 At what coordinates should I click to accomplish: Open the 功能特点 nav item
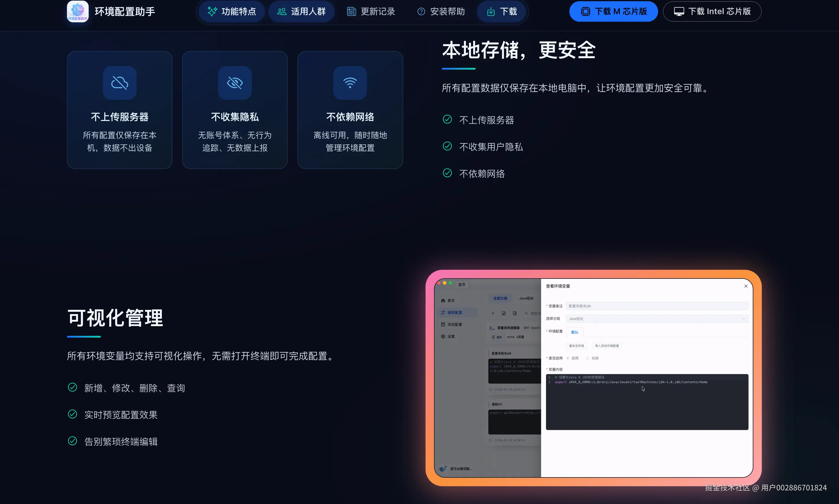click(x=232, y=11)
